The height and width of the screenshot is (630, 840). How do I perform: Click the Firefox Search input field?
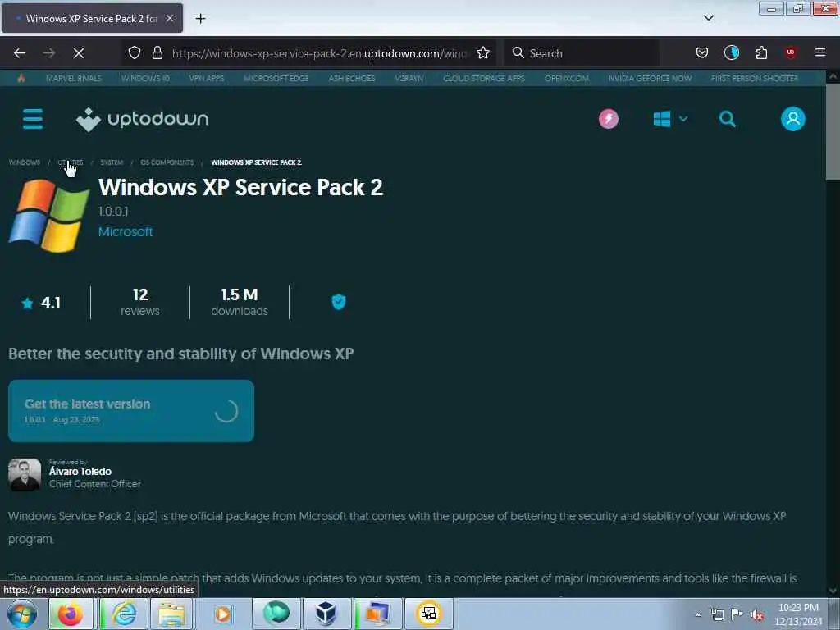582,53
